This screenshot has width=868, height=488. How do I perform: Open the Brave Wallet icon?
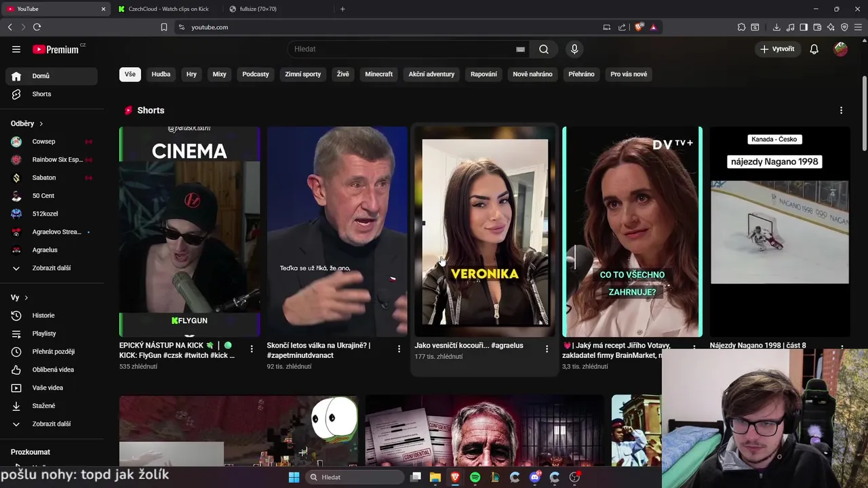tap(817, 27)
